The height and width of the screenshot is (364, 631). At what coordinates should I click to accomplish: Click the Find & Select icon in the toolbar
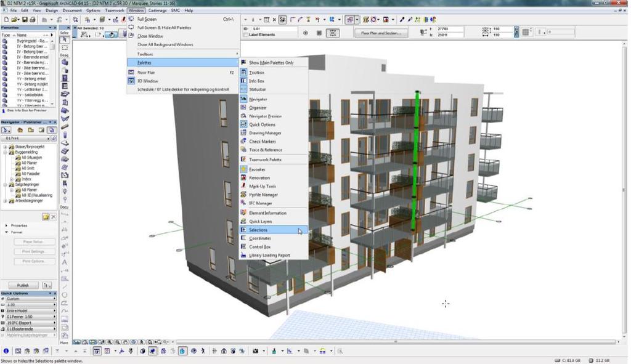75,19
